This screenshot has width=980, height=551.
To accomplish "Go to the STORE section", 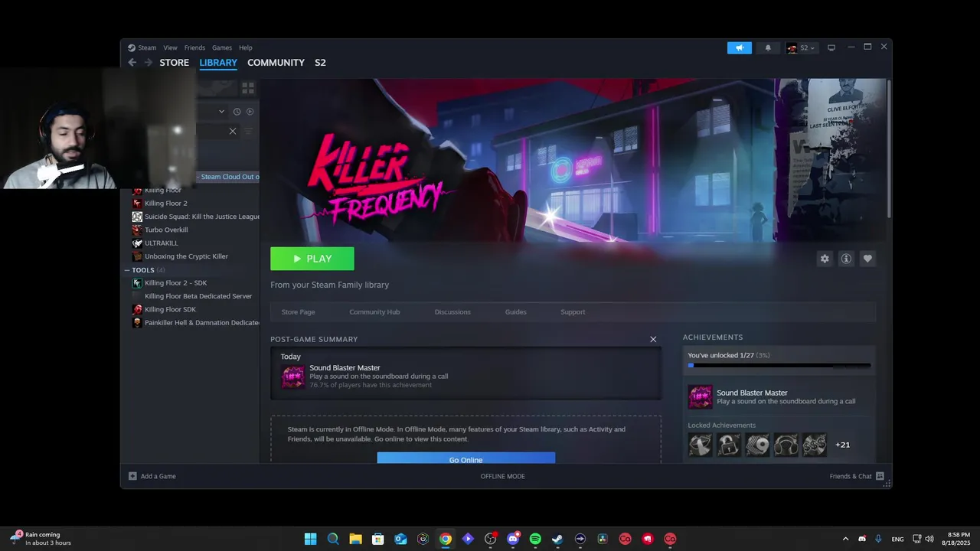I will pos(175,63).
